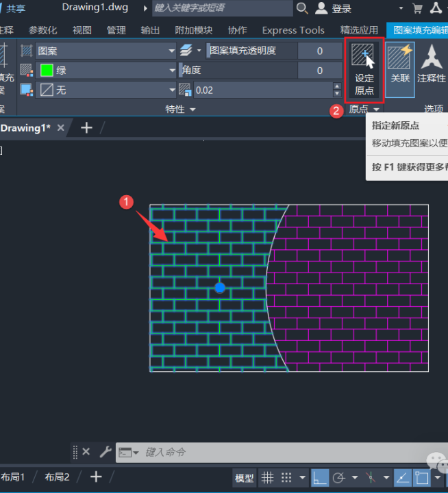Screen dimensions: 448x493
Task: Expand the 图案 hatch type dropdown
Action: point(172,51)
